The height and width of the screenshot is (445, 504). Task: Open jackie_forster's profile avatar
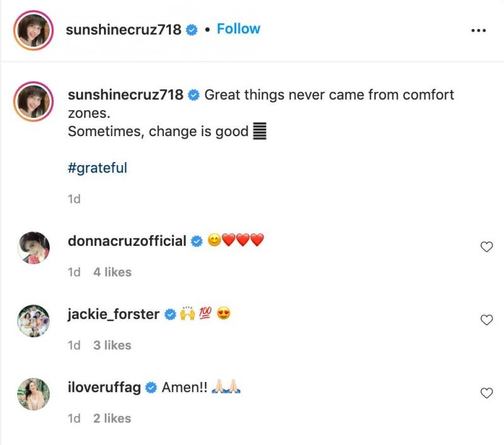(33, 321)
